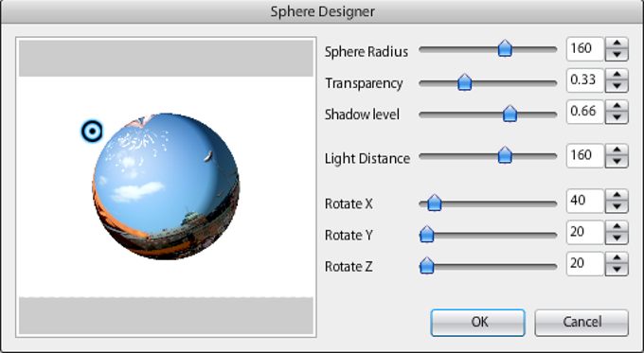Focus the Sphere Radius value field
Screen dimensions: 644x353
click(x=585, y=49)
